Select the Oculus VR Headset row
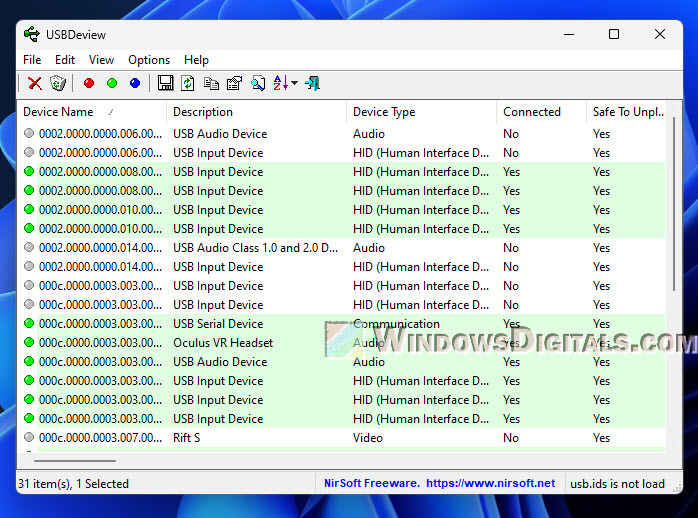This screenshot has width=698, height=518. click(342, 343)
